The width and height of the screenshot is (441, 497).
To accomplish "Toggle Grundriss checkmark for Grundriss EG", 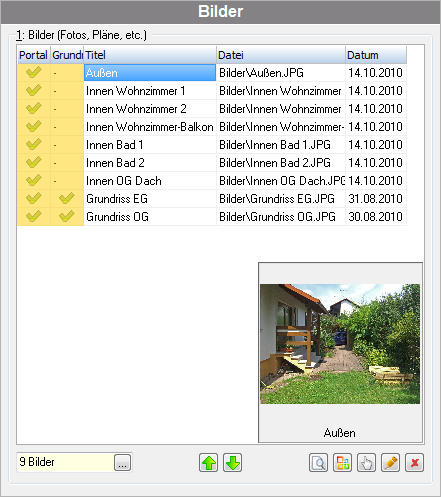I will click(67, 198).
